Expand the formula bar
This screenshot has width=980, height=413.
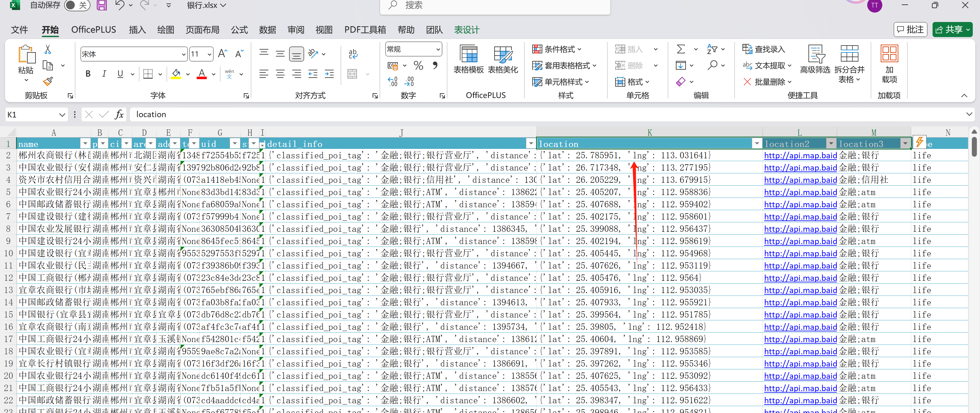970,114
